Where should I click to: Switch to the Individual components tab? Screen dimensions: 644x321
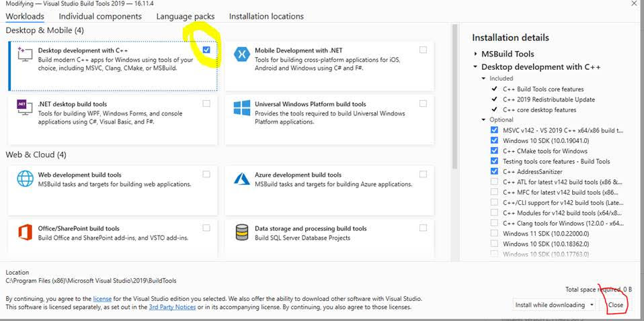[100, 16]
